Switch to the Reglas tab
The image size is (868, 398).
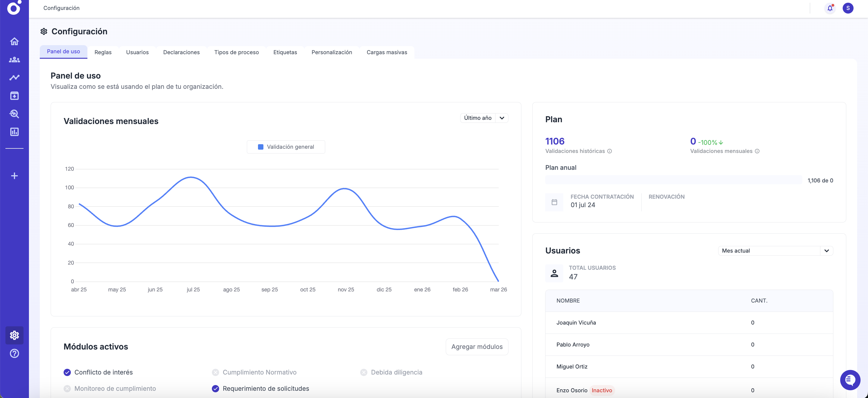(103, 52)
